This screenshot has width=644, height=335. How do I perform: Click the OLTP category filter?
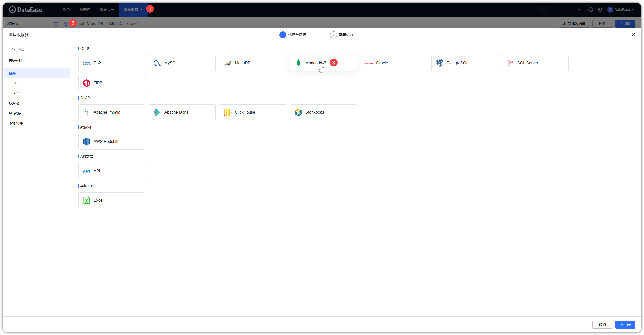(13, 83)
